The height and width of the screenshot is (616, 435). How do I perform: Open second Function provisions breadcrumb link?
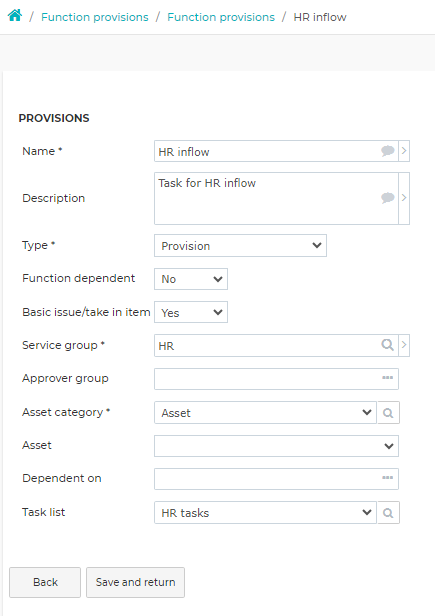(221, 17)
